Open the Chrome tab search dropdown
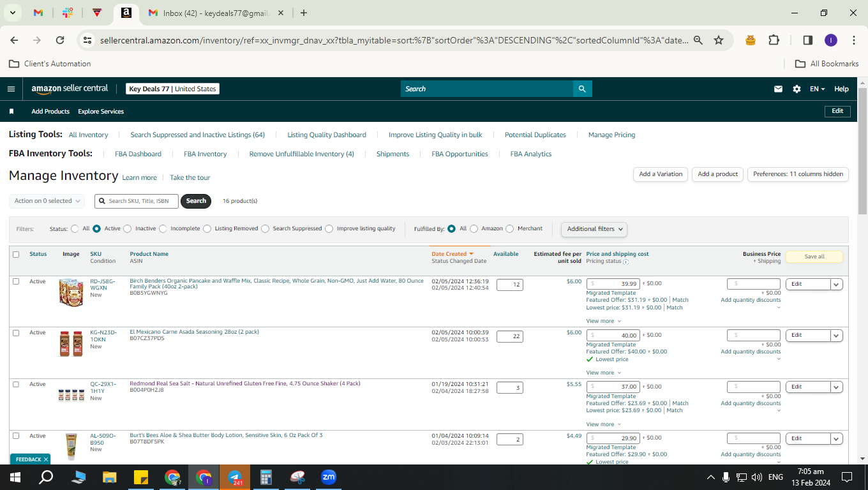 tap(13, 13)
